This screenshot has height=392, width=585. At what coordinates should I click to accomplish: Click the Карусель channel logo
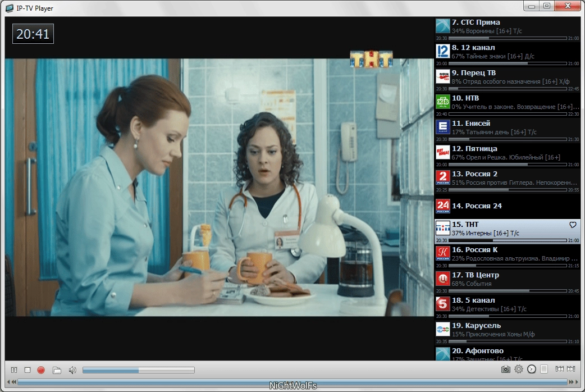point(443,329)
